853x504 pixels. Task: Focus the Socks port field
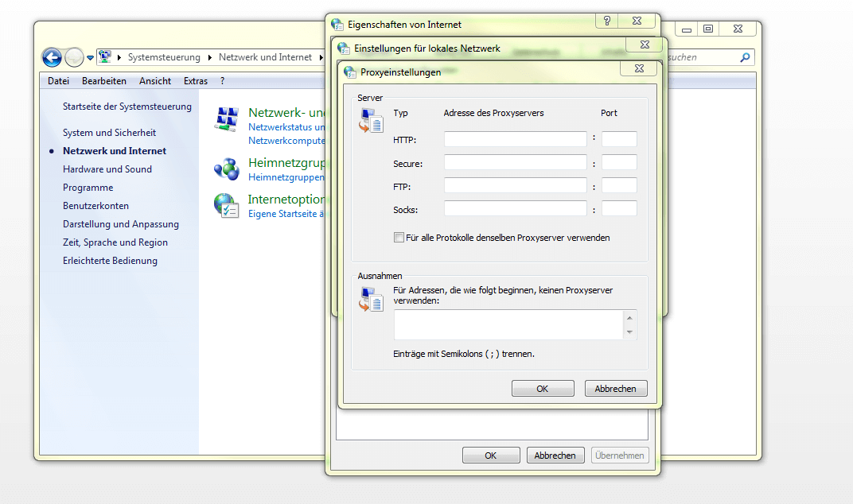(x=619, y=210)
